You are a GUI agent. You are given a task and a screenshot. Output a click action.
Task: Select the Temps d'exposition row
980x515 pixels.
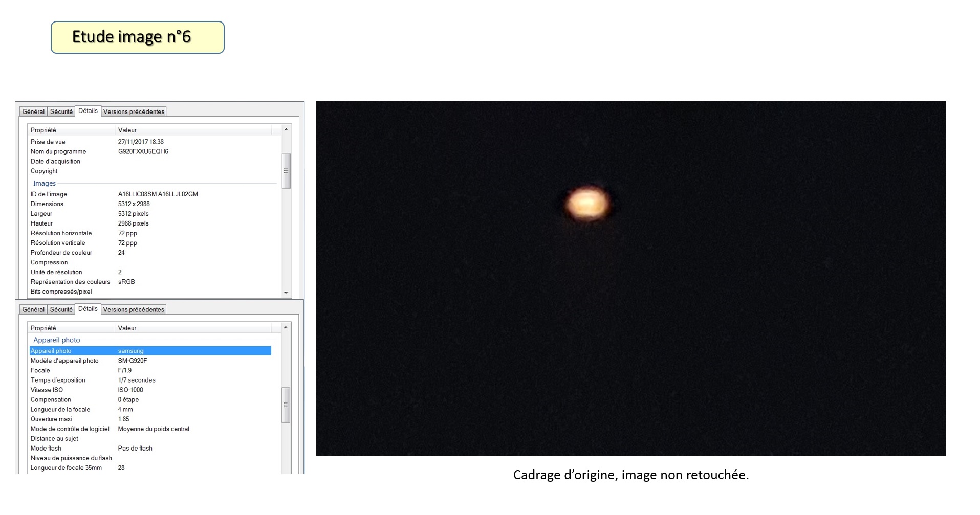pos(150,380)
